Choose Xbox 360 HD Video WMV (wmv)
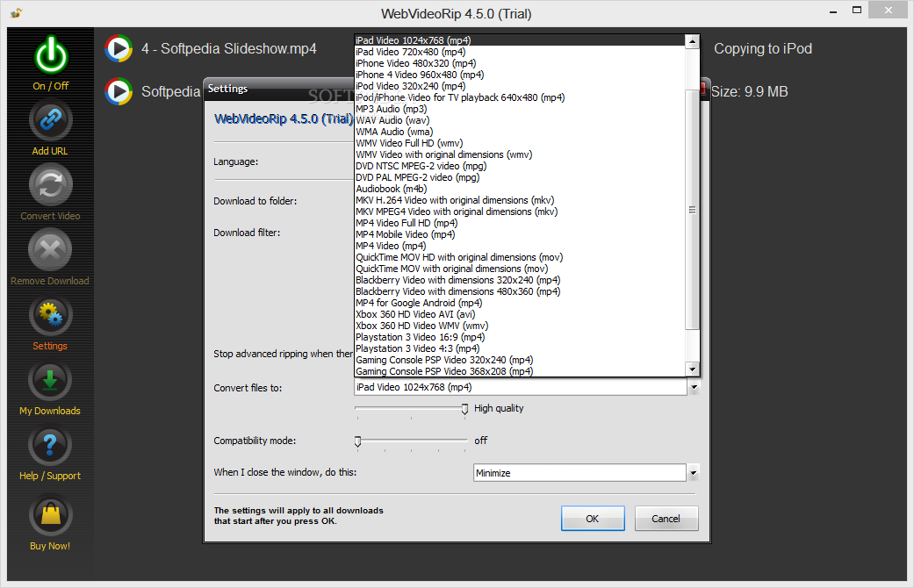The image size is (914, 588). [x=520, y=326]
